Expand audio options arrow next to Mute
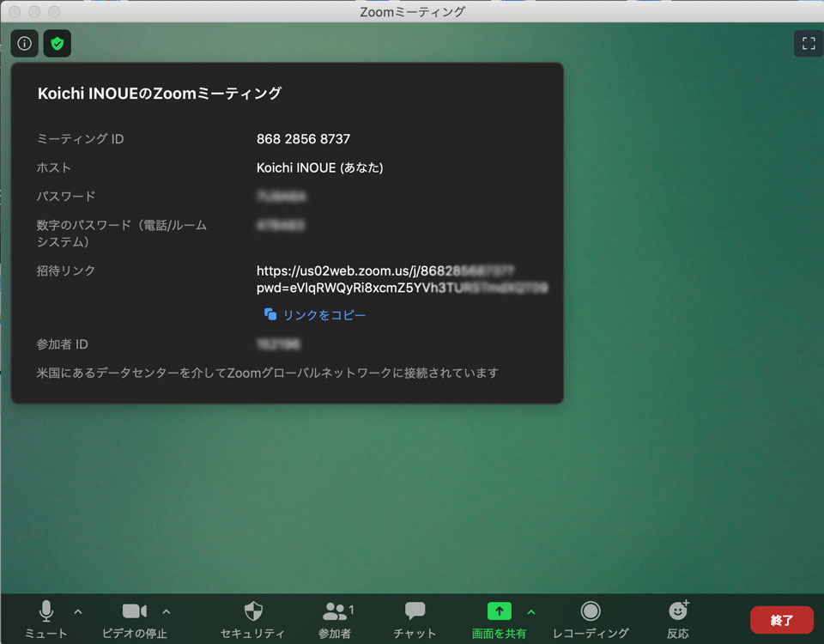824x644 pixels. pyautogui.click(x=78, y=611)
